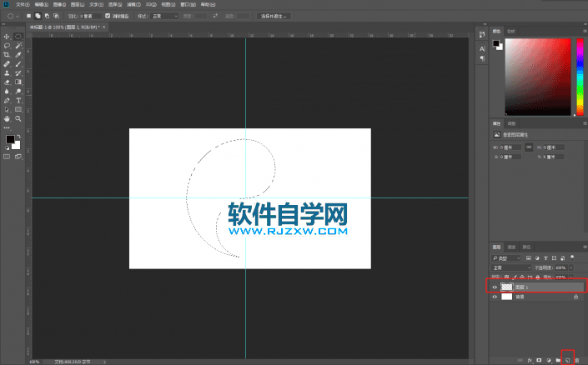The image size is (588, 365).
Task: Select the Magic Wand tool
Action: click(x=18, y=46)
